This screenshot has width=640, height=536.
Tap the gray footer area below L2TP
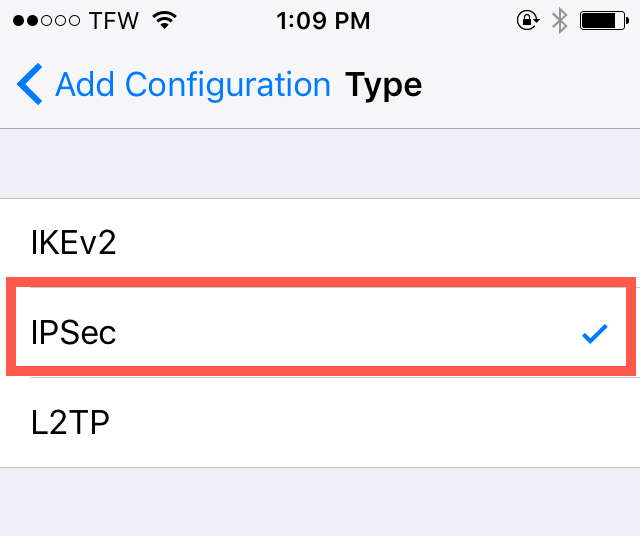[x=320, y=502]
